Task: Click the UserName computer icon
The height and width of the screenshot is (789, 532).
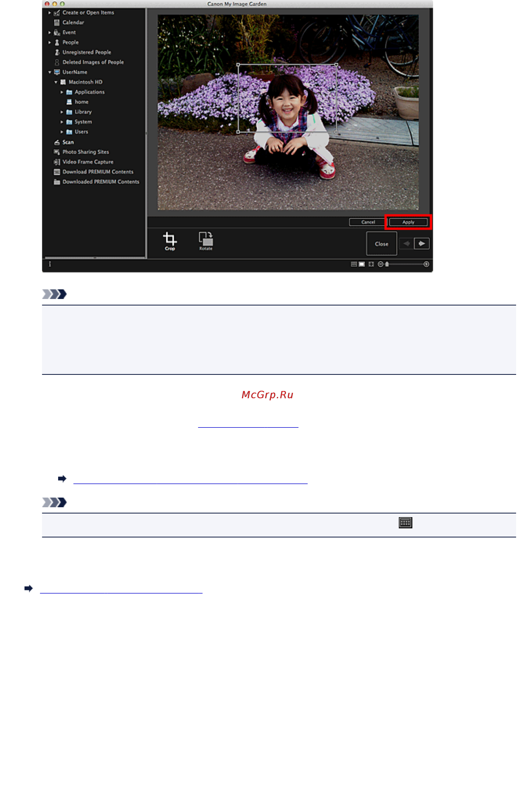Action: click(57, 72)
